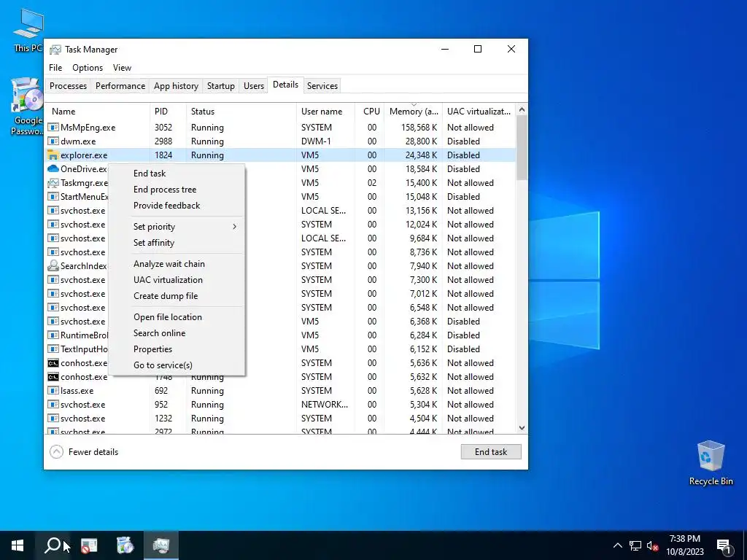Click Fewer details link

point(93,452)
